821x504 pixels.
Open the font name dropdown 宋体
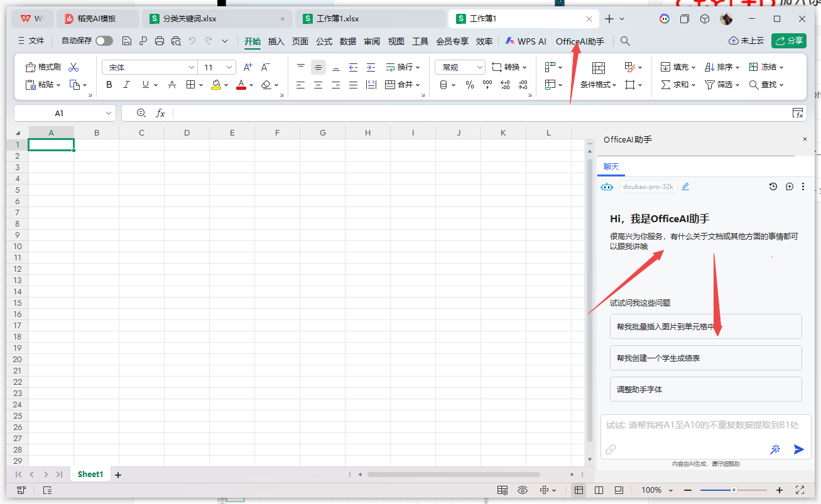click(x=192, y=67)
